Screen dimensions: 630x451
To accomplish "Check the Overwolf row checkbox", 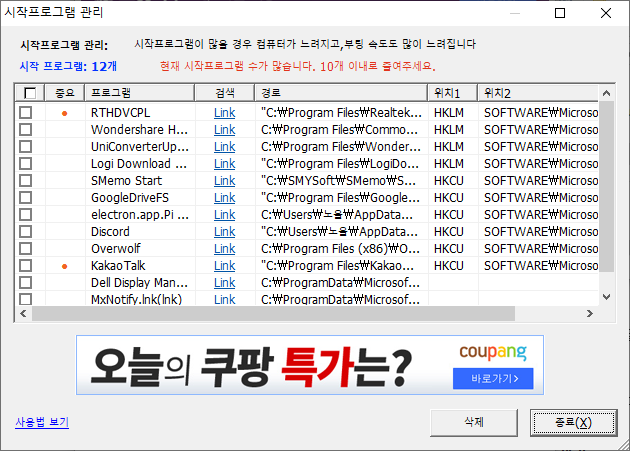I will click(26, 249).
